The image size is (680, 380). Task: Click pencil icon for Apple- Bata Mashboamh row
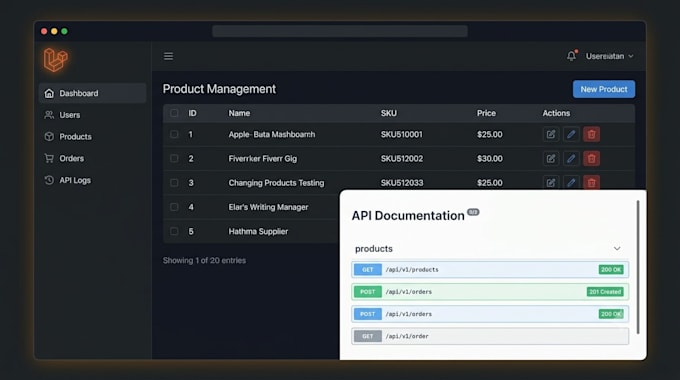coord(571,134)
